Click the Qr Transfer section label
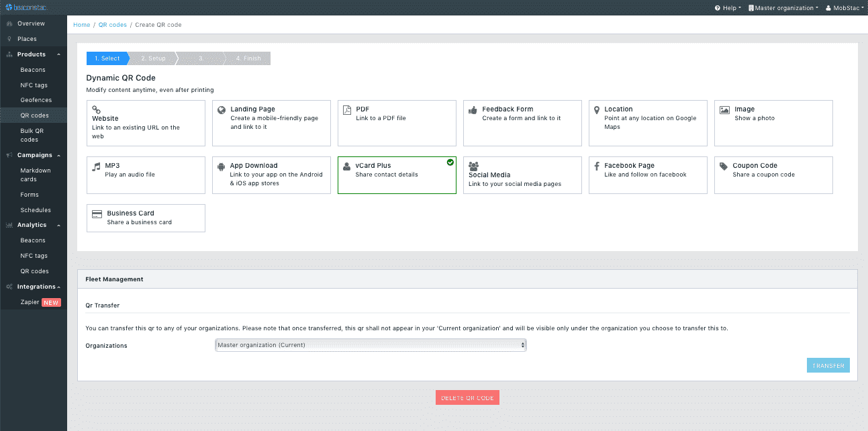The height and width of the screenshot is (431, 868). [x=103, y=305]
